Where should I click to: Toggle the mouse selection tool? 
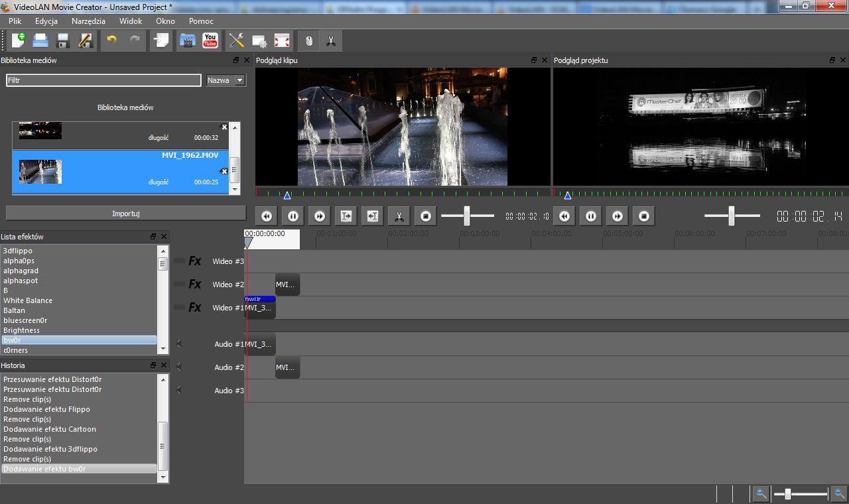308,40
